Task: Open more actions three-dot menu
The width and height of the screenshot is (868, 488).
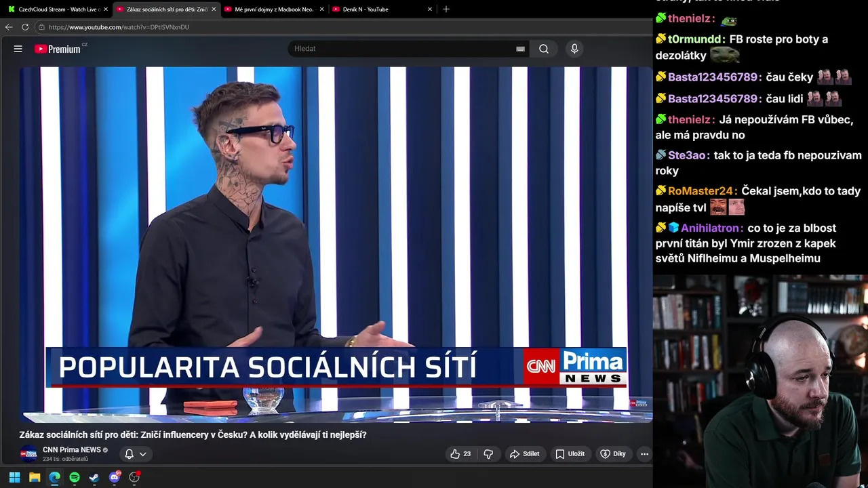Action: tap(644, 454)
